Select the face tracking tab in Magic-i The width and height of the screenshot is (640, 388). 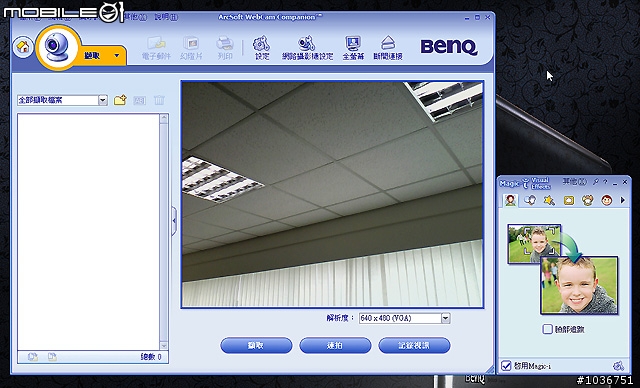510,200
